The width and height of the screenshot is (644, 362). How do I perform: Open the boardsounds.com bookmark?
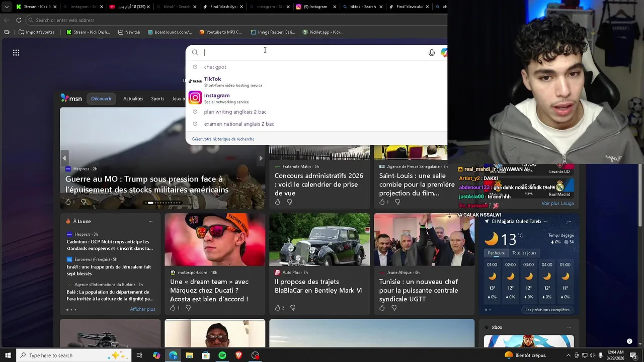click(x=170, y=32)
